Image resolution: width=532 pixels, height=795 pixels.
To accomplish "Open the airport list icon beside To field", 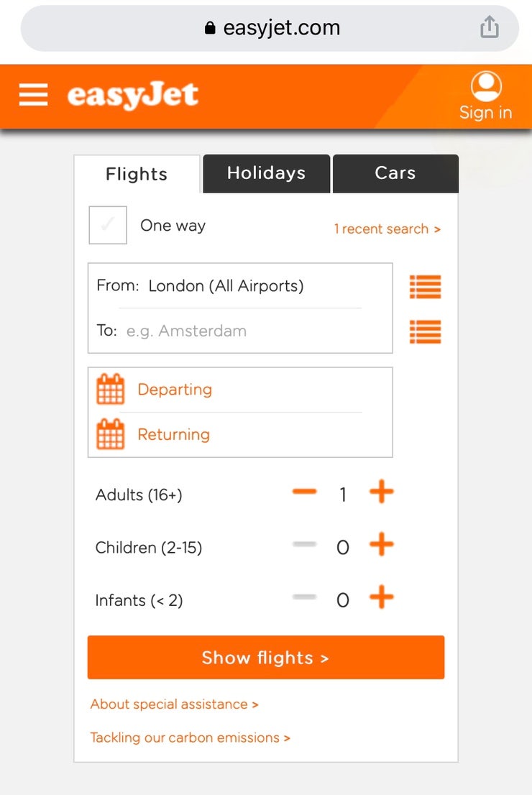I will pos(425,331).
